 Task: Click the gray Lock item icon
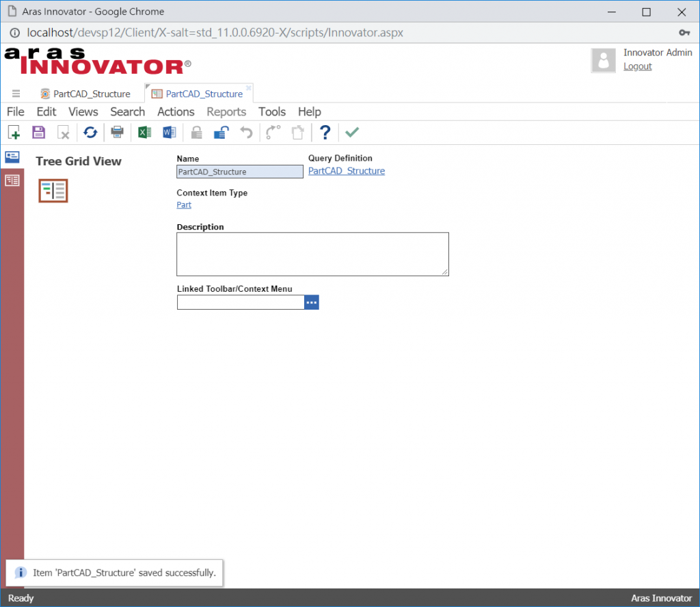click(x=196, y=133)
